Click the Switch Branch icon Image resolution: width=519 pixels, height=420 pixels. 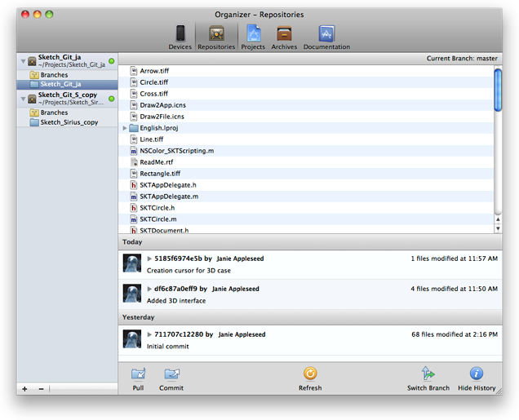point(428,374)
